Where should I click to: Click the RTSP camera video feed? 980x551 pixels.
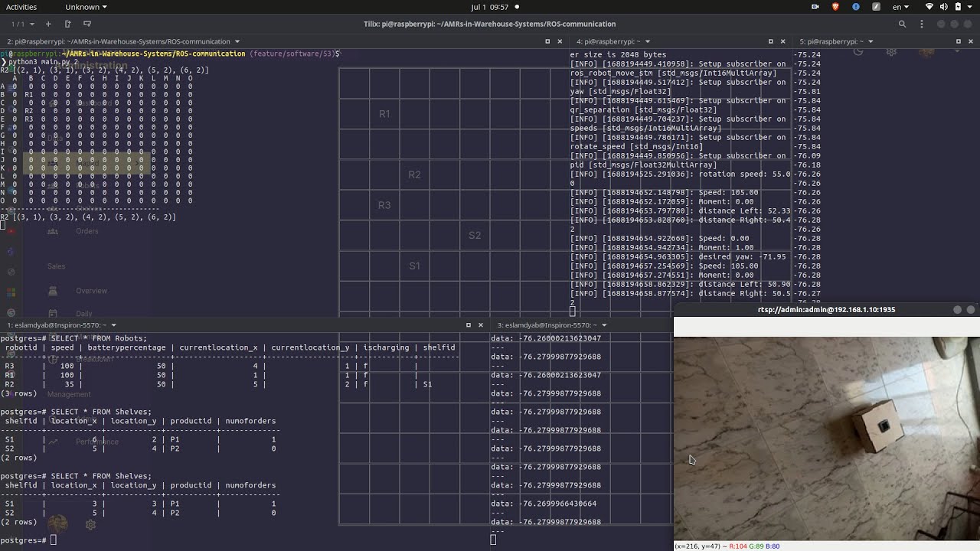[x=826, y=438]
